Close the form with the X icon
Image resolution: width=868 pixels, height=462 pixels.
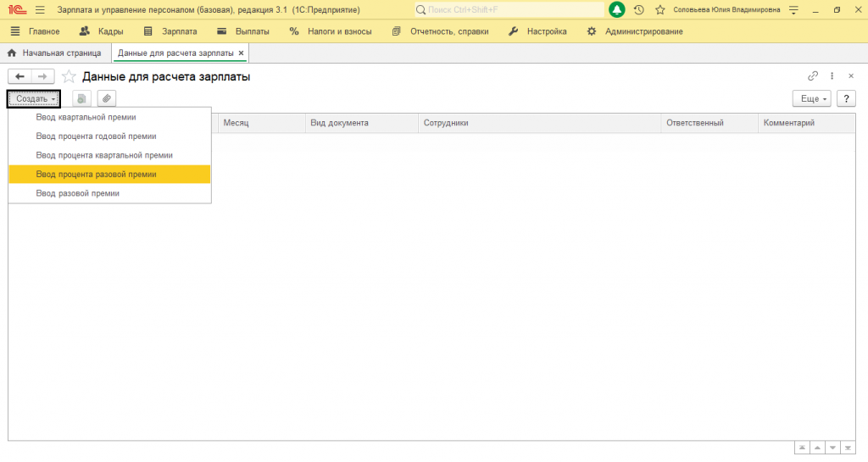pos(851,75)
